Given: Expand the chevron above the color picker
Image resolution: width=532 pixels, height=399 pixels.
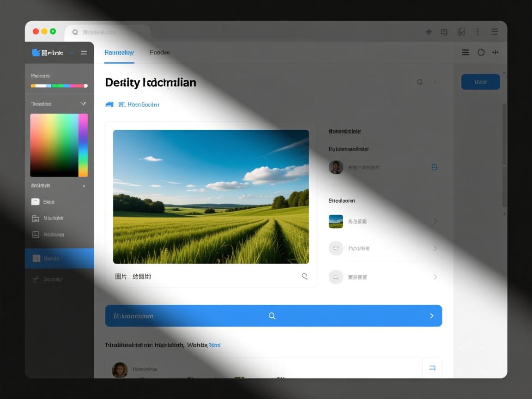Looking at the screenshot, I should [x=83, y=104].
